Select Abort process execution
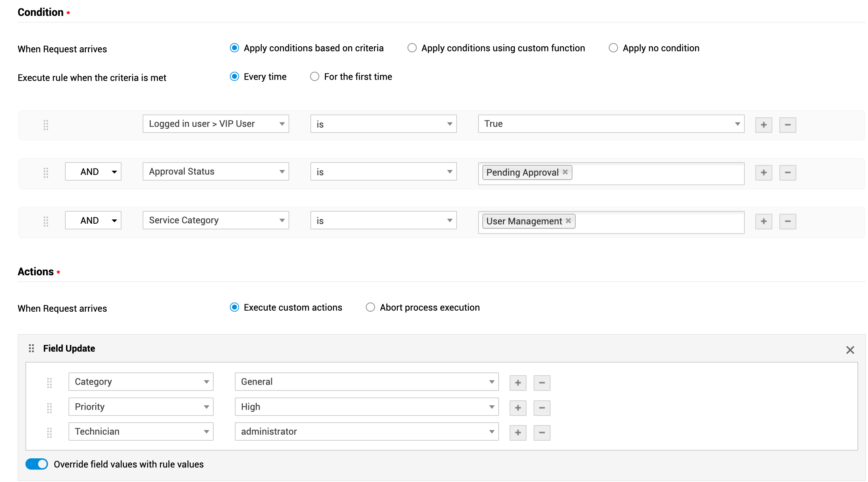 coord(370,307)
